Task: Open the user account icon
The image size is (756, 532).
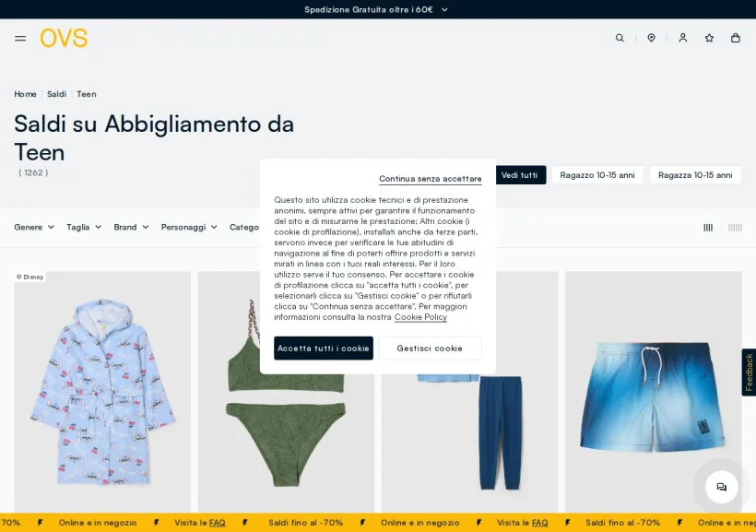Action: pos(683,38)
